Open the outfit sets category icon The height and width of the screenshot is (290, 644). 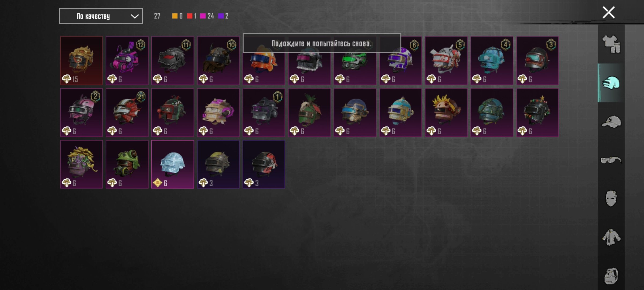click(611, 44)
